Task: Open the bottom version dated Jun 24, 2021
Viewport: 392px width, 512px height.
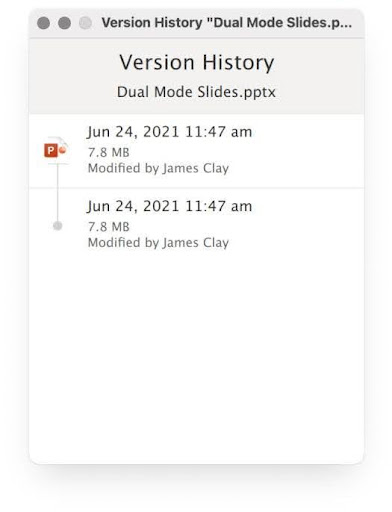Action: (169, 206)
